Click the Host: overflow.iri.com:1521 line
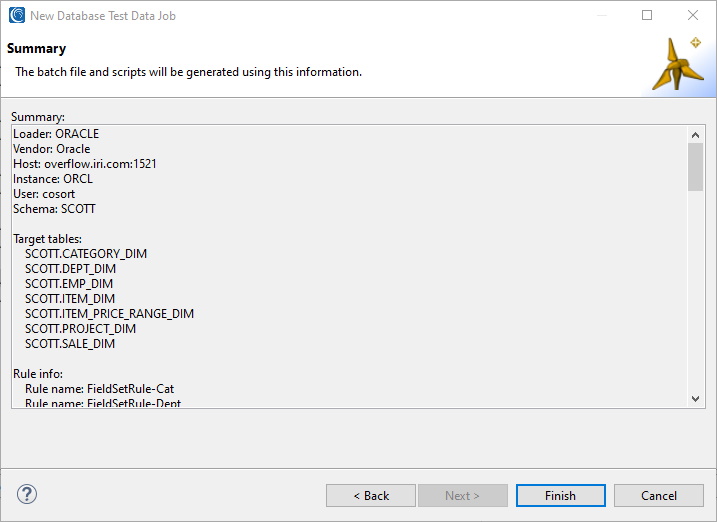717x522 pixels. [85, 164]
